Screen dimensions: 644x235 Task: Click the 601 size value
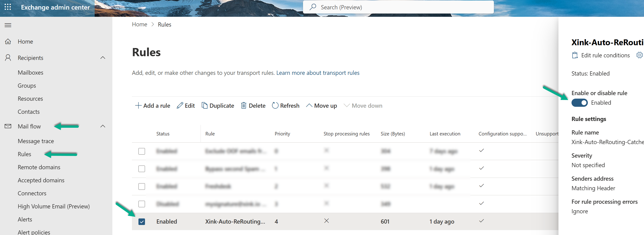[x=385, y=221]
